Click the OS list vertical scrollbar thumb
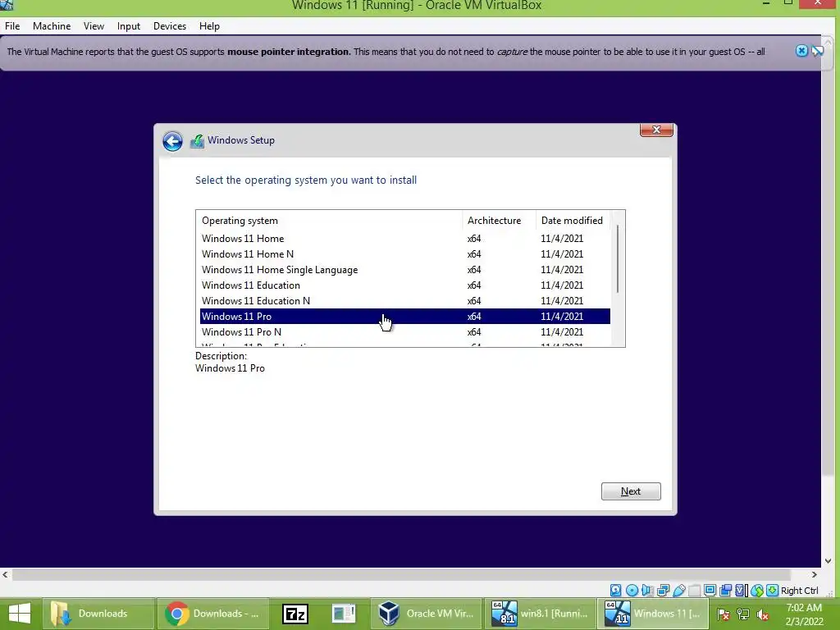Screen dimensions: 840x630 pyautogui.click(x=618, y=258)
